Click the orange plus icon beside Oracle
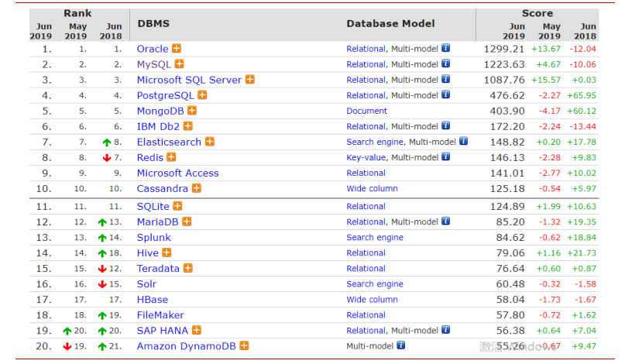 pyautogui.click(x=177, y=48)
